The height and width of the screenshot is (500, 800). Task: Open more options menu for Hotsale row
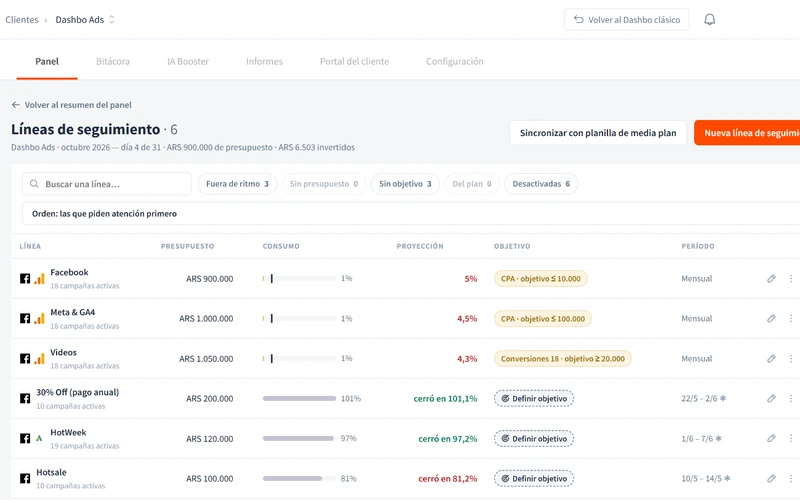(x=791, y=479)
